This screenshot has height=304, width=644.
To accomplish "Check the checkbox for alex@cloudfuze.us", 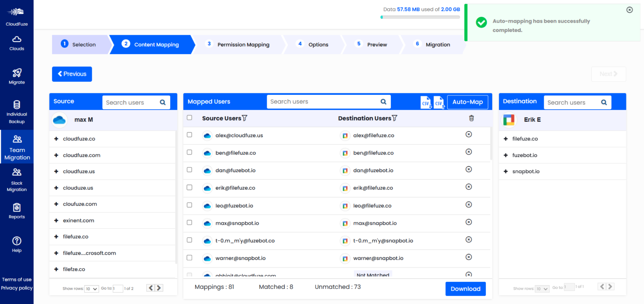I will click(x=190, y=135).
